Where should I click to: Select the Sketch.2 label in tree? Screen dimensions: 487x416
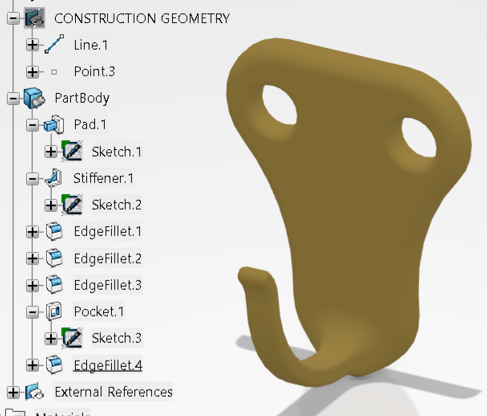(117, 205)
